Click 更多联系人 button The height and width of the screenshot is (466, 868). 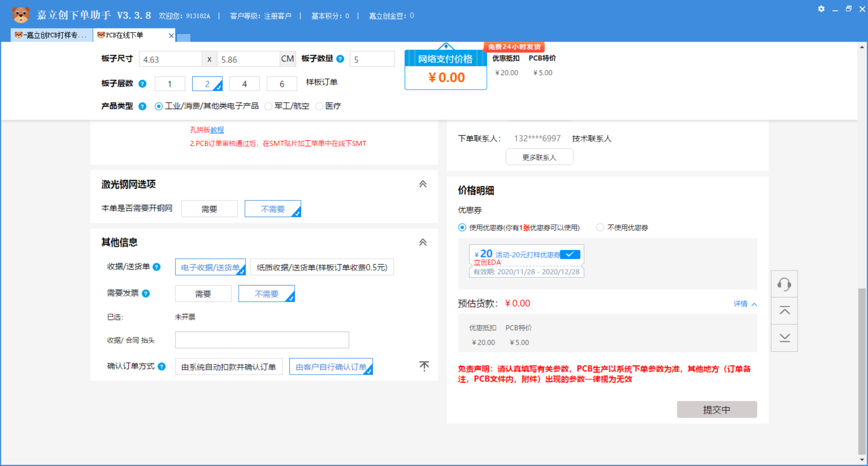[539, 157]
